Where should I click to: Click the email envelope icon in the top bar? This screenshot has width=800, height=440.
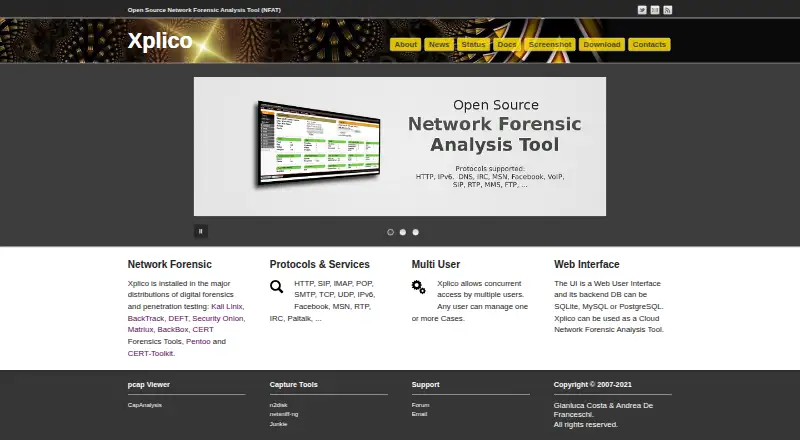pos(655,10)
